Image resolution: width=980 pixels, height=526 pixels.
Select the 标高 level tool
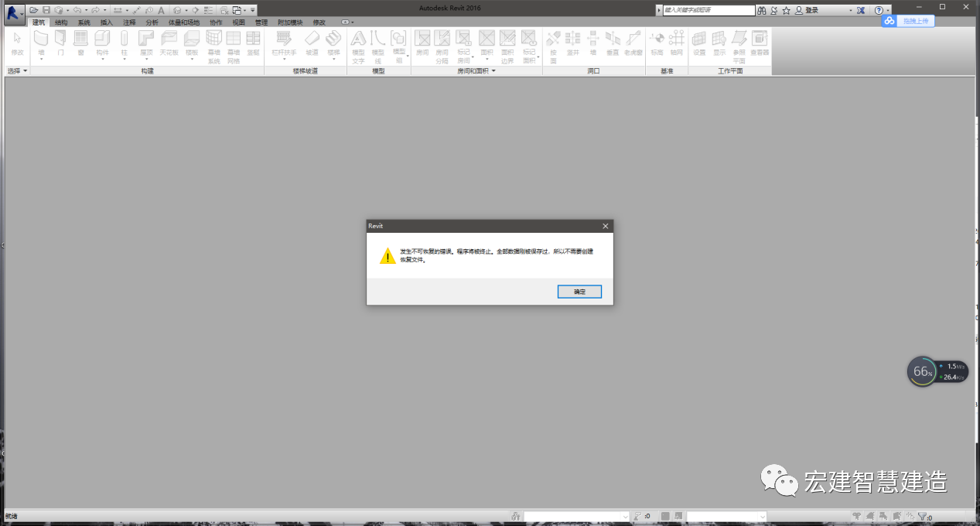(657, 43)
